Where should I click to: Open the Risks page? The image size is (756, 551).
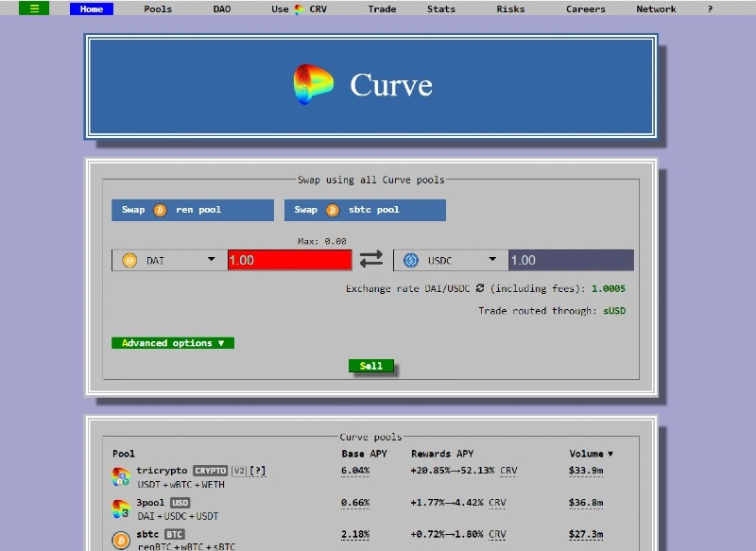point(510,9)
